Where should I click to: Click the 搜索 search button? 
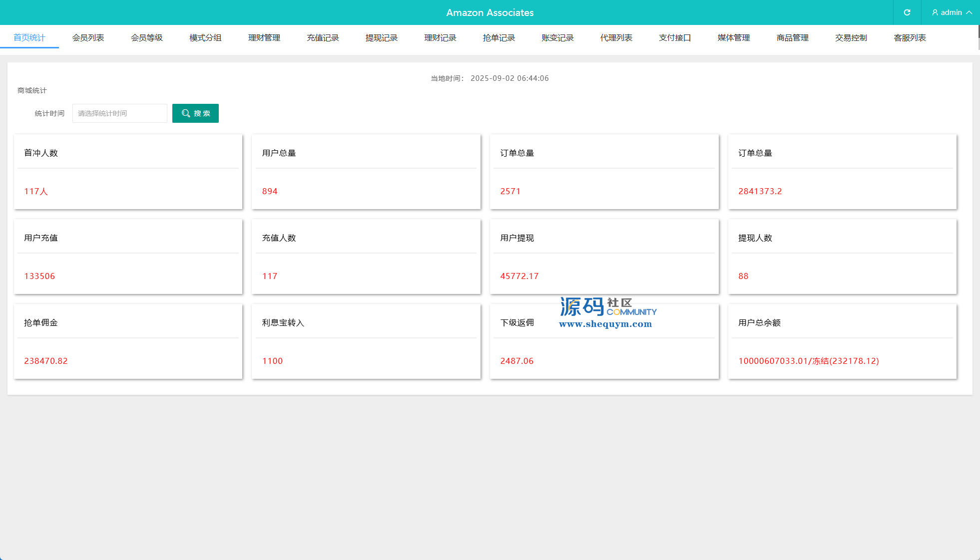pyautogui.click(x=195, y=113)
